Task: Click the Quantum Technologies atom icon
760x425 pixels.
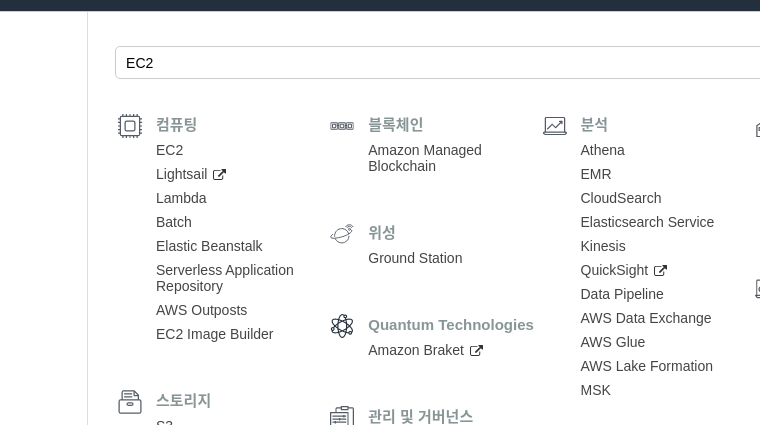Action: point(342,326)
